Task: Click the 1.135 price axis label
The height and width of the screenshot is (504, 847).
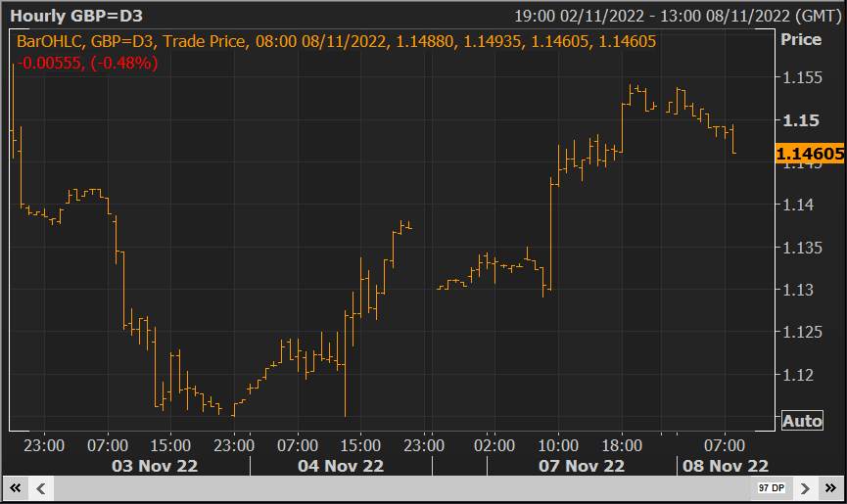Action: (x=802, y=248)
